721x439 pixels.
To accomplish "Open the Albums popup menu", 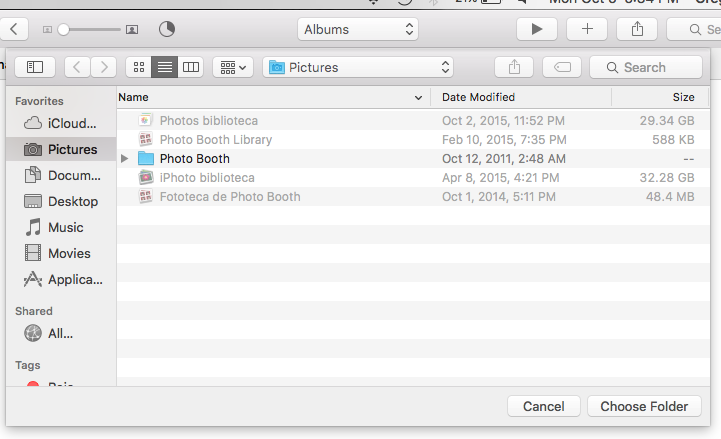I will (x=358, y=29).
